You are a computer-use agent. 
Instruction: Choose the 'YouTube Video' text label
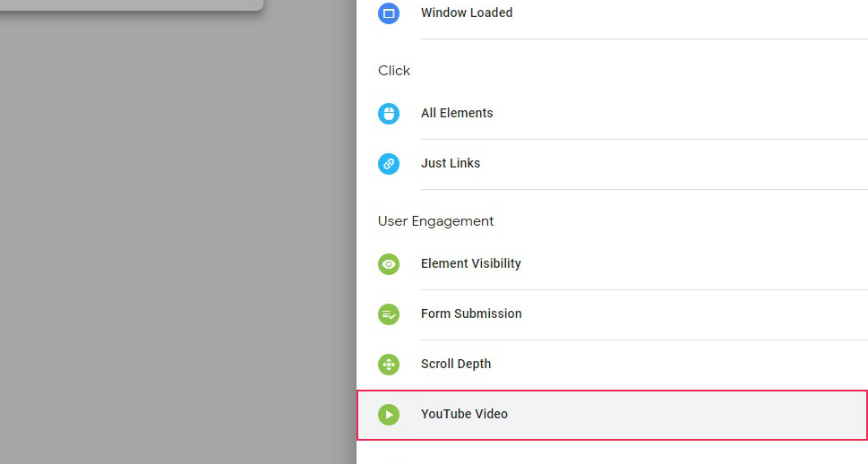coord(464,414)
